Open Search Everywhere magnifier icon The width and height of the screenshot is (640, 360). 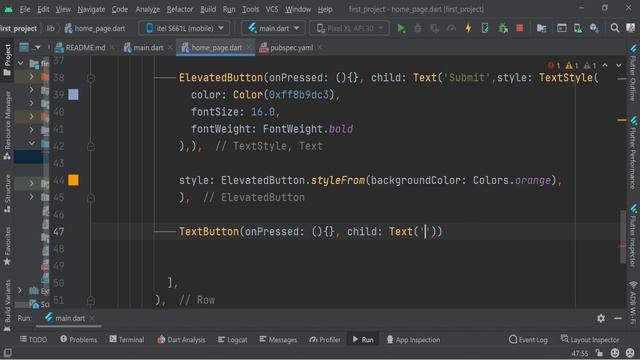(614, 28)
